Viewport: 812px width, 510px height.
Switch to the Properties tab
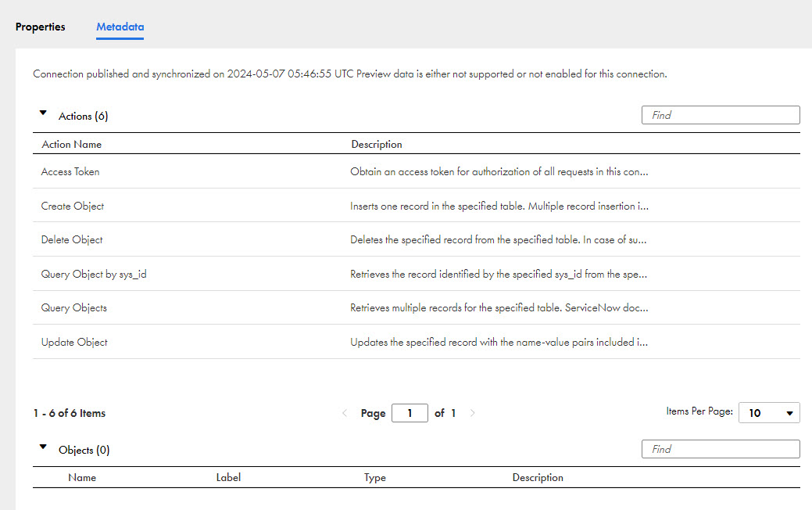[41, 27]
